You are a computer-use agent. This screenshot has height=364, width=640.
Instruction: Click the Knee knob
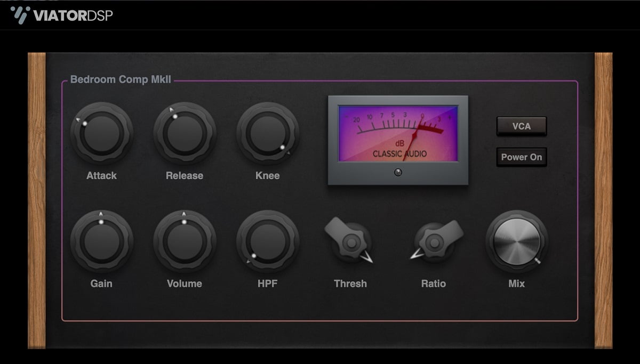[x=268, y=133]
